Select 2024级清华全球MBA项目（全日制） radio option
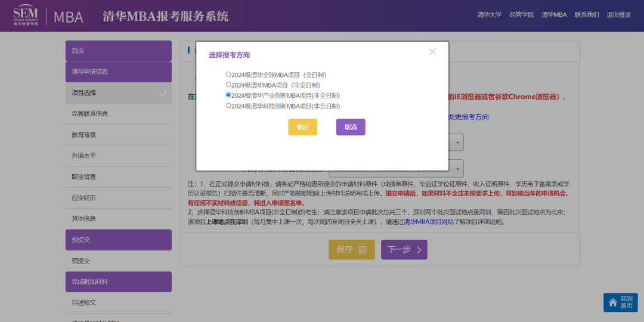This screenshot has height=322, width=644. 228,75
